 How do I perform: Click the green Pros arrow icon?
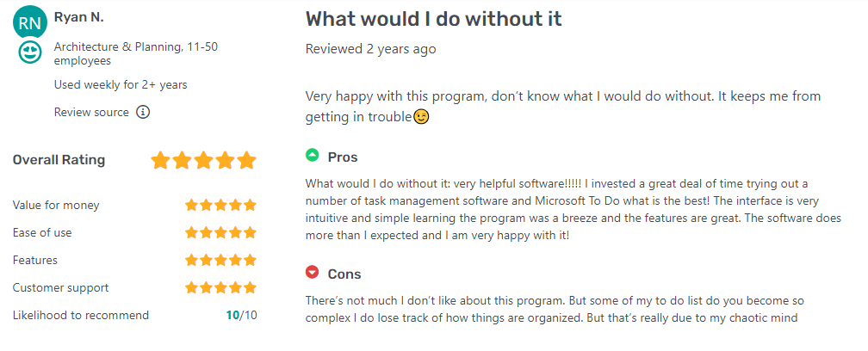(x=313, y=156)
